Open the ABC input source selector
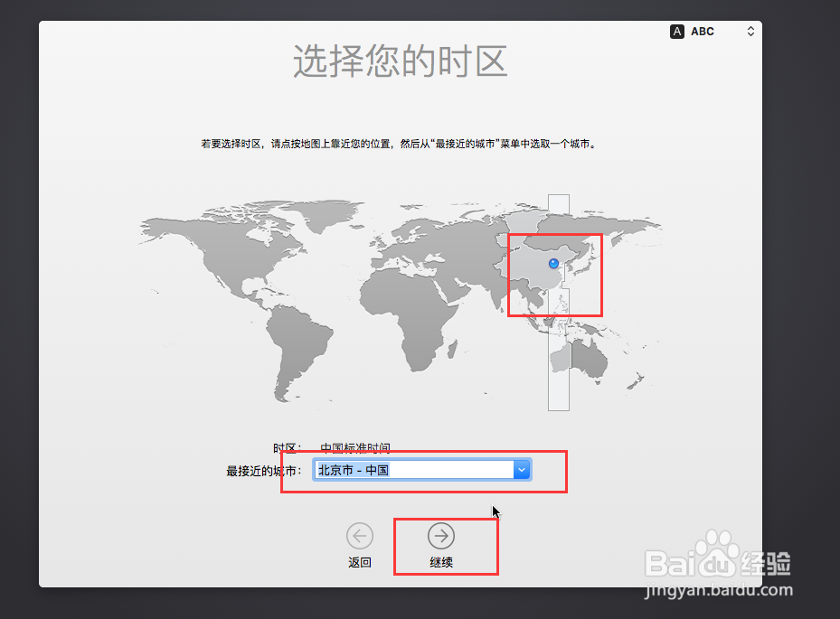The width and height of the screenshot is (840, 619). [701, 31]
